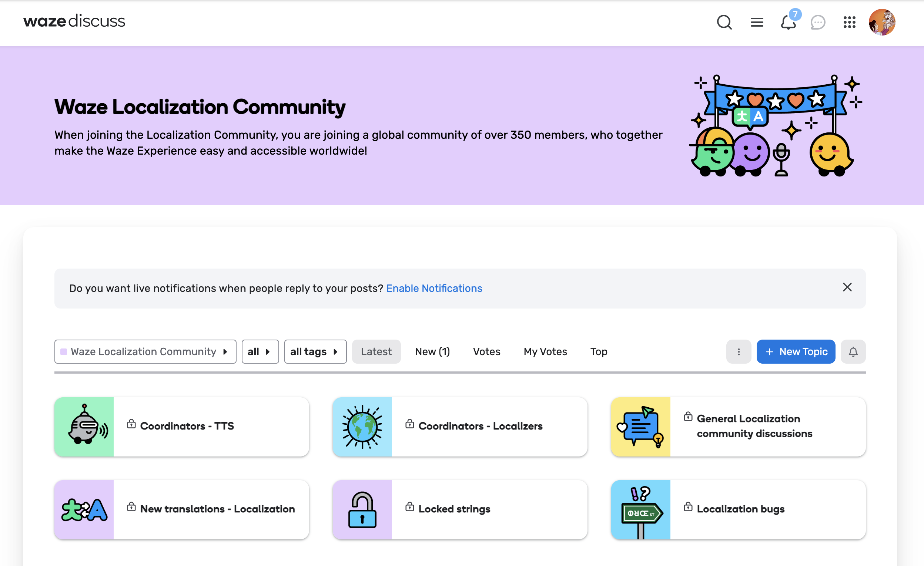Open the user profile avatar
924x566 pixels.
(882, 22)
